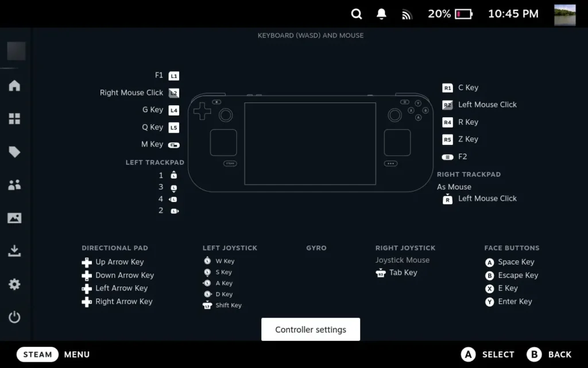588x368 pixels.
Task: Click the battery level indicator
Action: click(x=450, y=14)
